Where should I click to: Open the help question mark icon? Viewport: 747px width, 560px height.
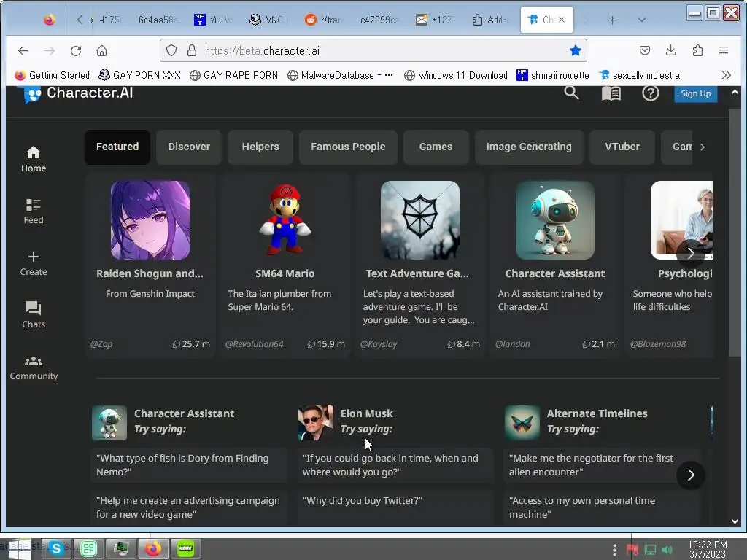(x=650, y=93)
